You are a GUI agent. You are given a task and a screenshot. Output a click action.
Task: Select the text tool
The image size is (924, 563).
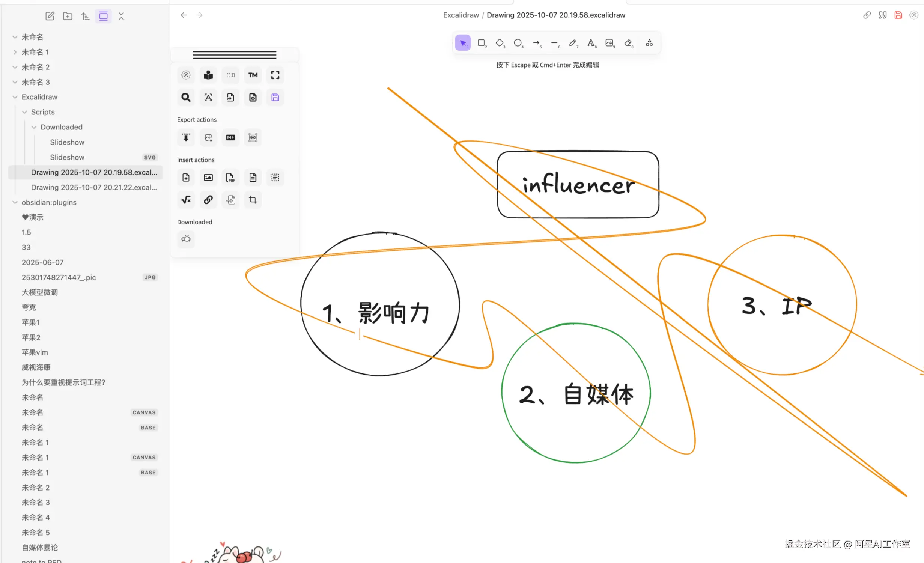pos(591,43)
